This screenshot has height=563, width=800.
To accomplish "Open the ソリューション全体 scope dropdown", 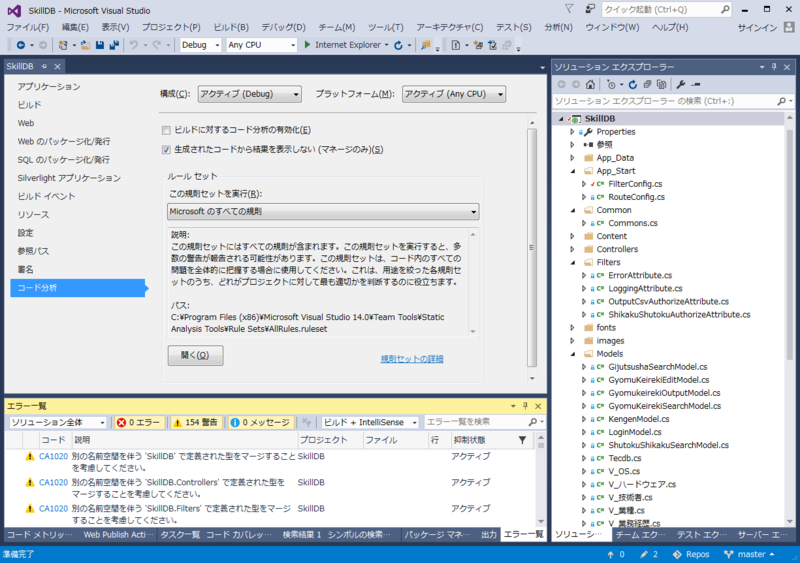I will (x=58, y=423).
